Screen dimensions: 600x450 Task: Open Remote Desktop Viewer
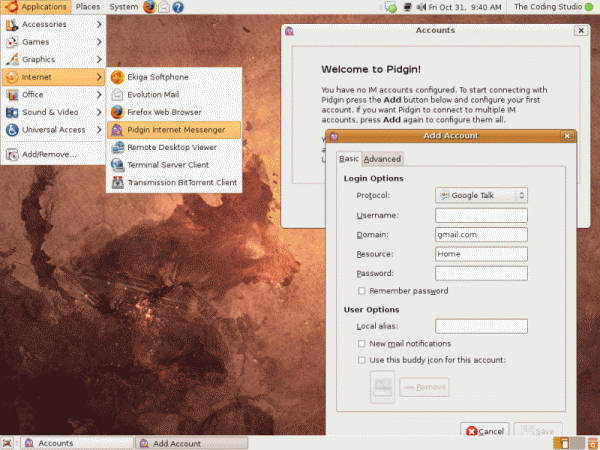(174, 147)
